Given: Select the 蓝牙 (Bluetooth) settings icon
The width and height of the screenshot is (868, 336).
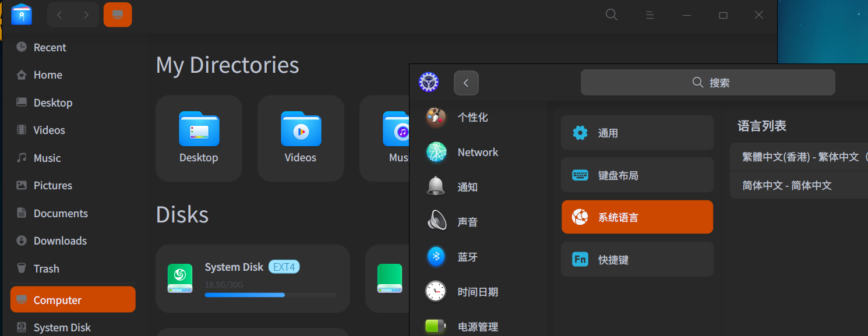Looking at the screenshot, I should point(436,257).
